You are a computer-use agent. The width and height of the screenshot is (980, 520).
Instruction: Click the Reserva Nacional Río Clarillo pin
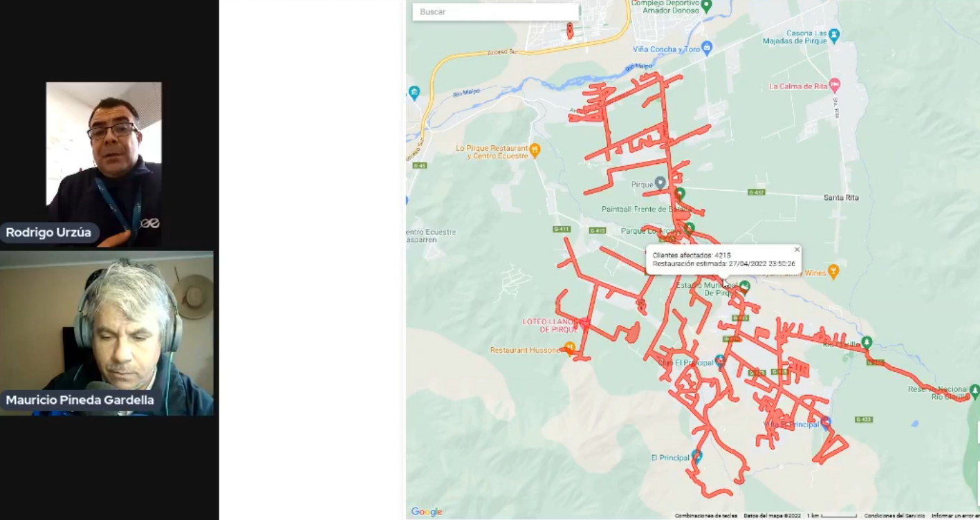coord(974,391)
